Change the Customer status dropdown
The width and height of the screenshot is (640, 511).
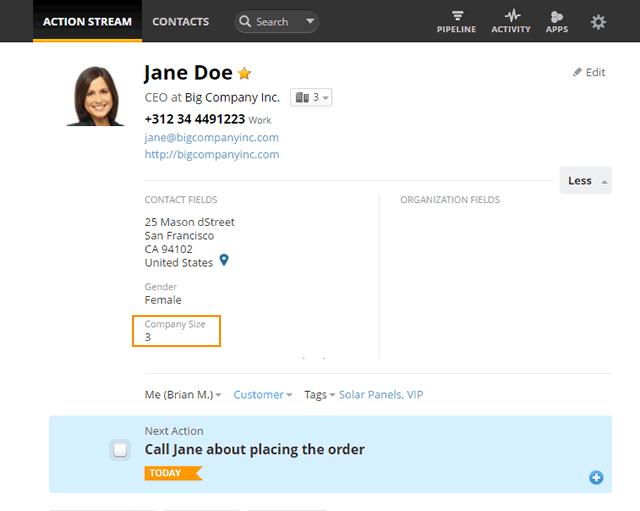(x=262, y=395)
